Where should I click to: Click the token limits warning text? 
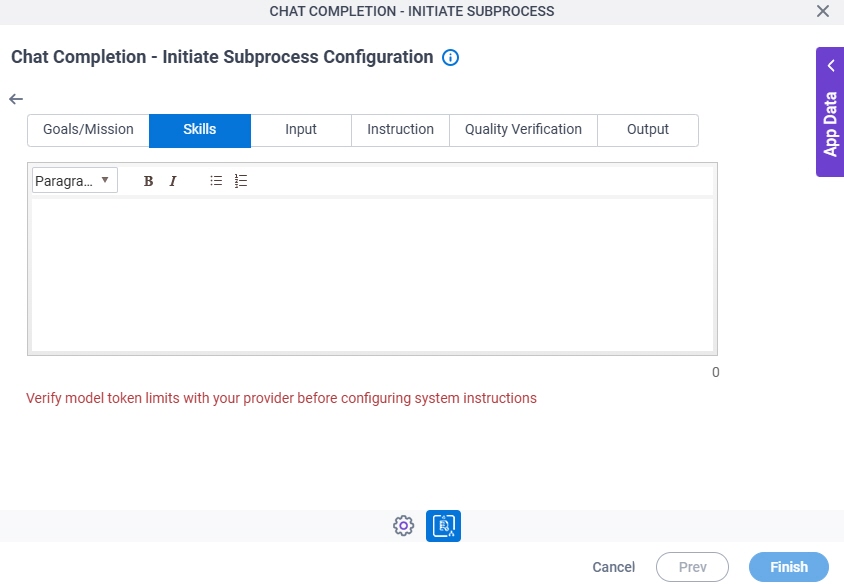point(282,398)
